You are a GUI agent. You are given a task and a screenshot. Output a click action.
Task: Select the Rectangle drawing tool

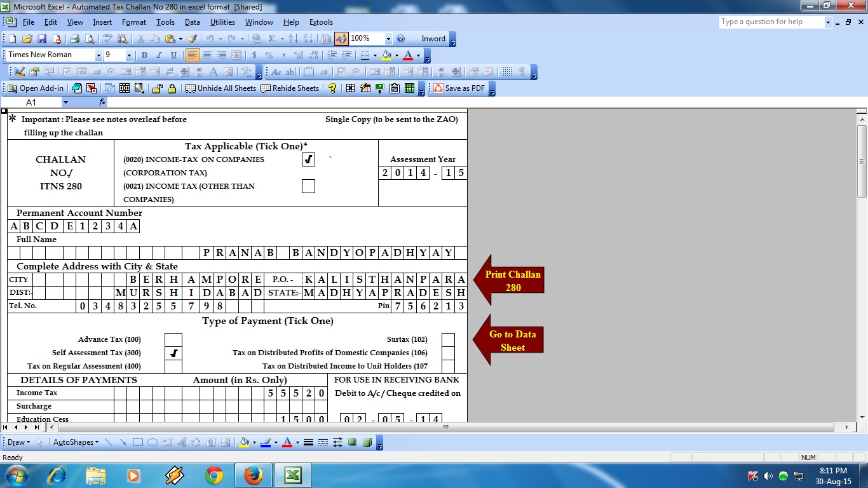click(138, 442)
